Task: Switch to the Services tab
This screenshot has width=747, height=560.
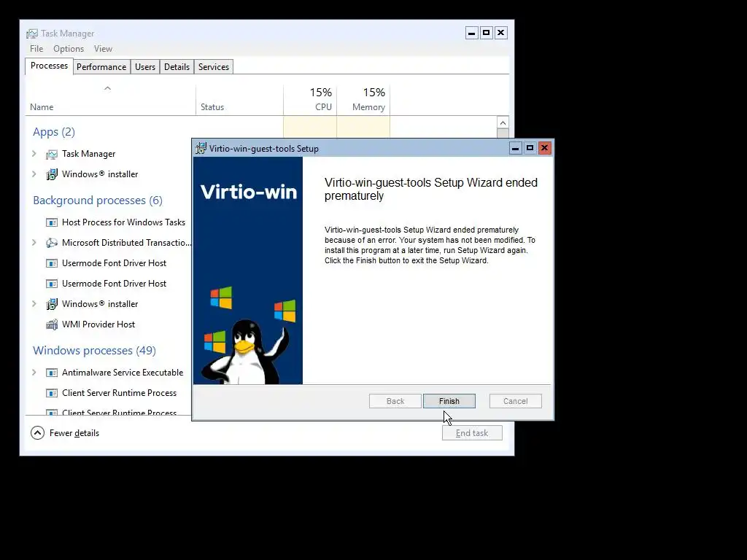Action: 214,67
